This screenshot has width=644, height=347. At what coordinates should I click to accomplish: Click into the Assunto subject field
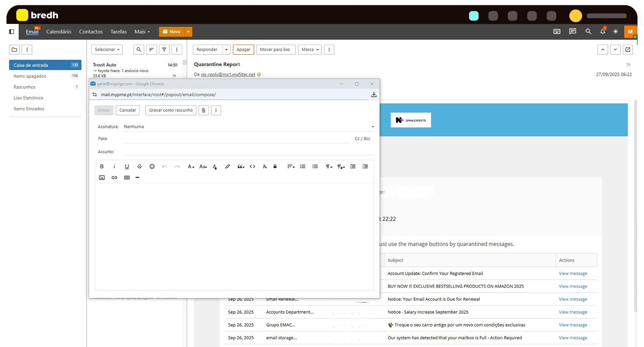point(248,152)
